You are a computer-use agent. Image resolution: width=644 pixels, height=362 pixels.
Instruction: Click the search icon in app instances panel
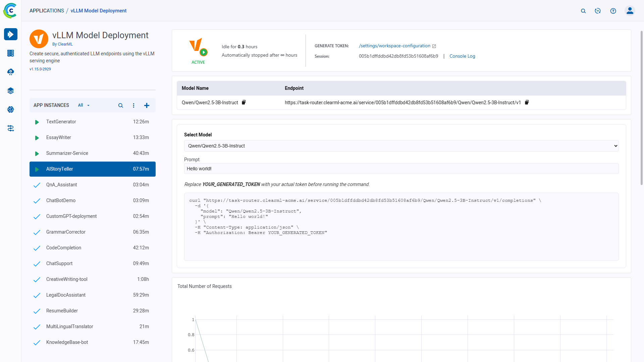click(120, 105)
